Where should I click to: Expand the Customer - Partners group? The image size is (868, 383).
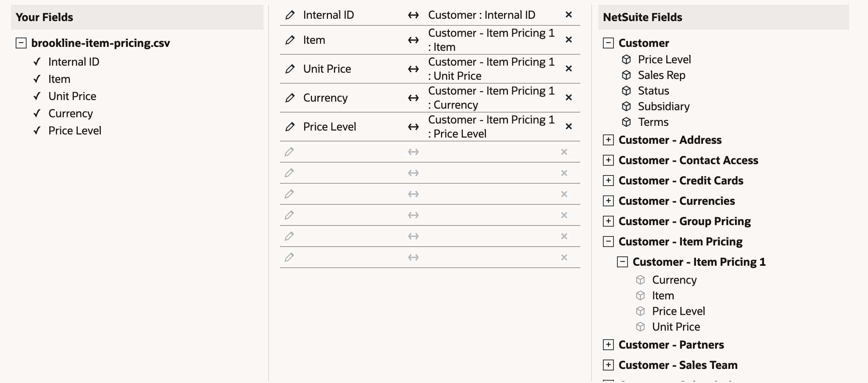608,345
